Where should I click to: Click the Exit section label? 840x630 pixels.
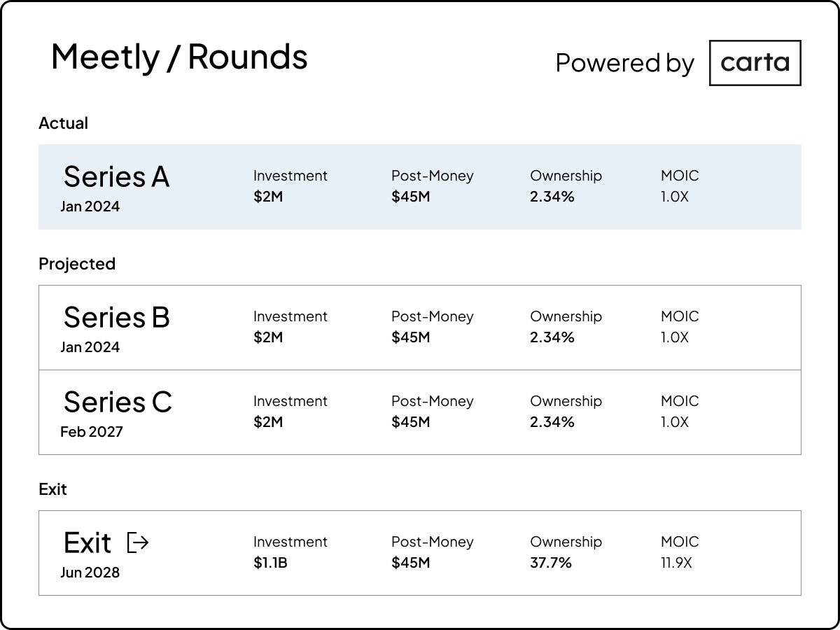[x=52, y=489]
